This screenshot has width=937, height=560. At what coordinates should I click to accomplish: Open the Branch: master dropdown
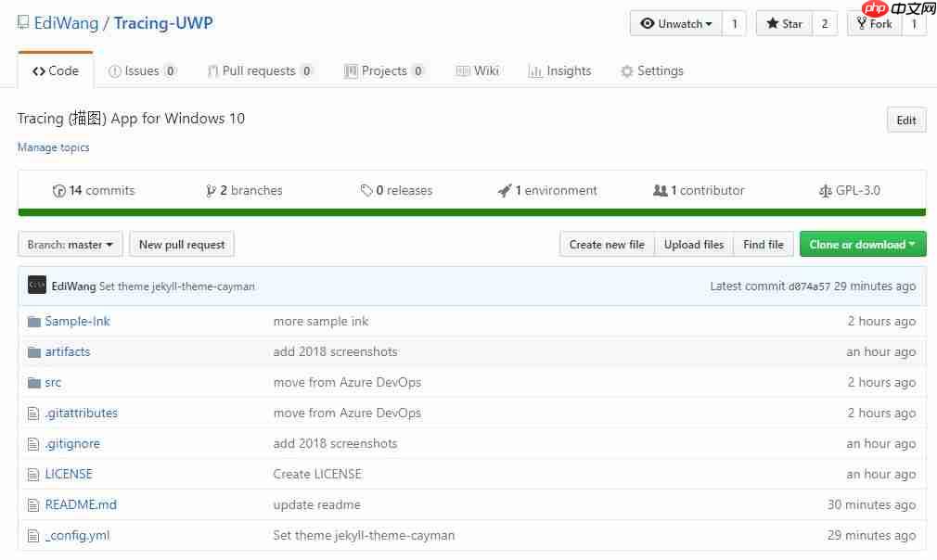tap(70, 244)
